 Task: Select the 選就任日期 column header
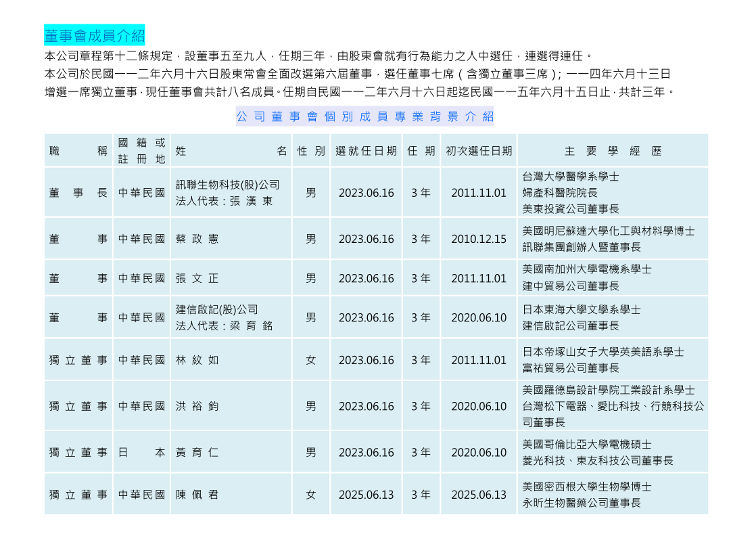[x=366, y=151]
